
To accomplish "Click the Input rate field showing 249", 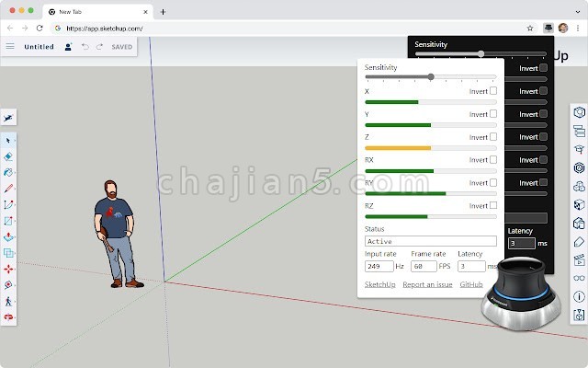I will pos(379,266).
